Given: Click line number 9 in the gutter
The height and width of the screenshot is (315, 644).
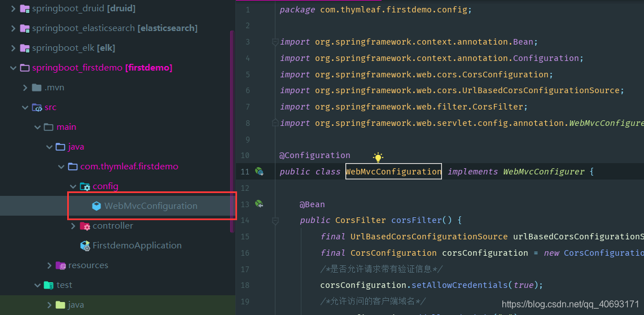Looking at the screenshot, I should [247, 139].
